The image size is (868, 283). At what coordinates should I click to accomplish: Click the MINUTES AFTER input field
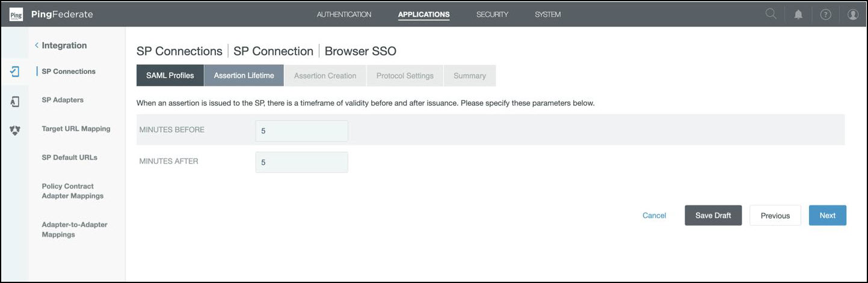click(x=301, y=162)
